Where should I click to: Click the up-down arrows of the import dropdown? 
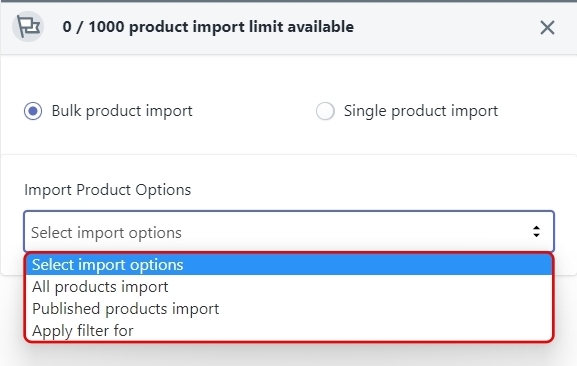coord(536,232)
